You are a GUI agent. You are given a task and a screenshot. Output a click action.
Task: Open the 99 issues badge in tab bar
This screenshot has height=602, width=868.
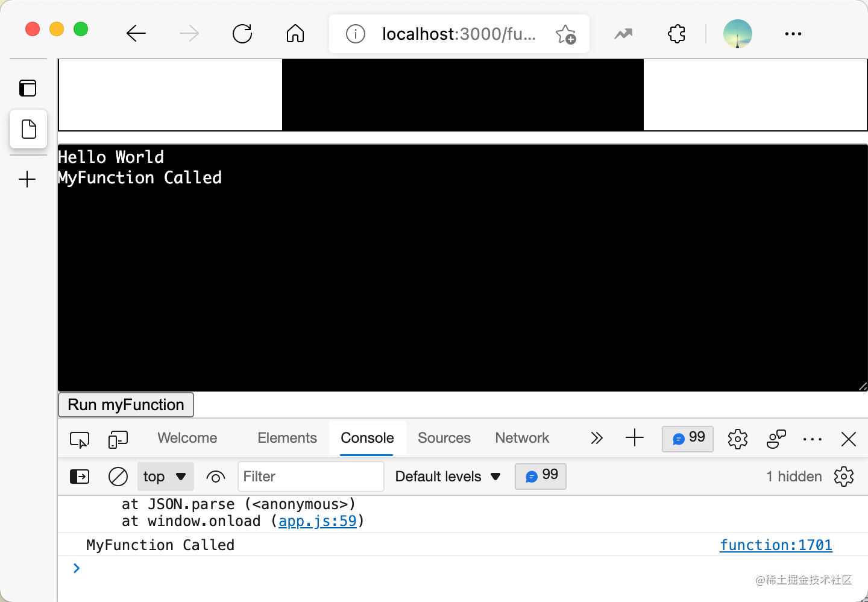click(x=688, y=439)
